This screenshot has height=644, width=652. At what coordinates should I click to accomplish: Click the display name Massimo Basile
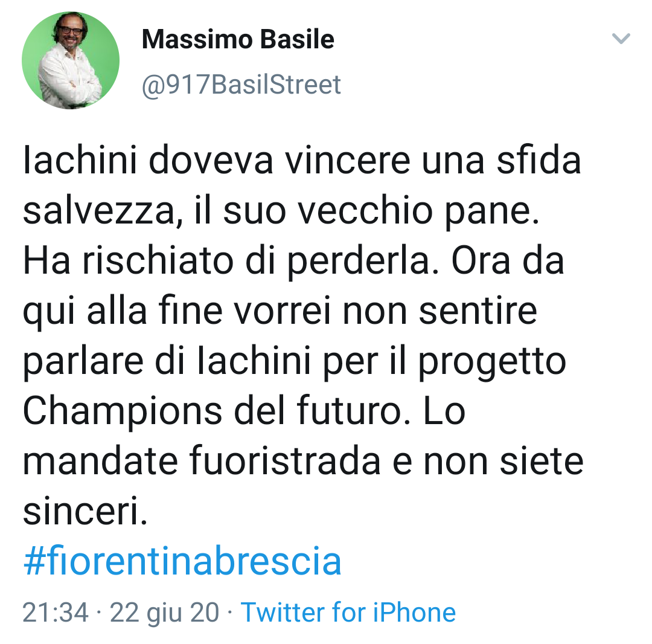pos(238,39)
